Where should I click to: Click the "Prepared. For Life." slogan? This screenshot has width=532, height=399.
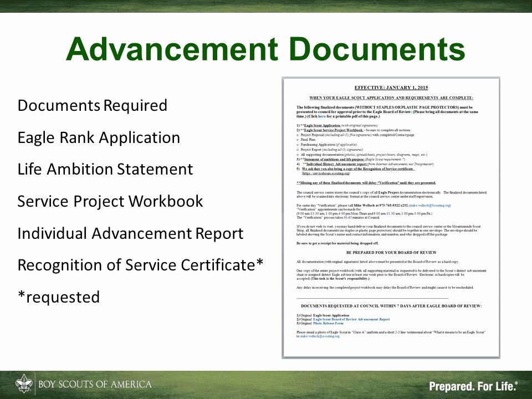473,386
